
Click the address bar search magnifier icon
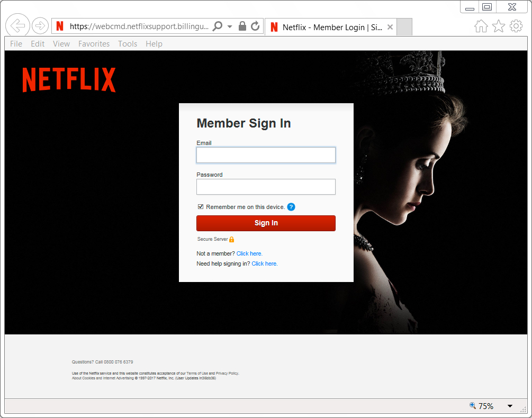coord(217,26)
